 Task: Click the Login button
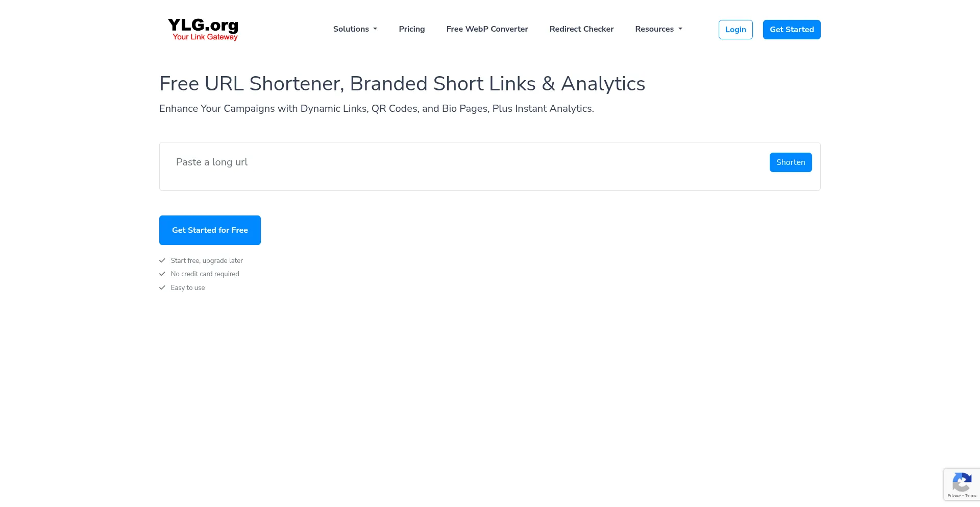tap(735, 30)
